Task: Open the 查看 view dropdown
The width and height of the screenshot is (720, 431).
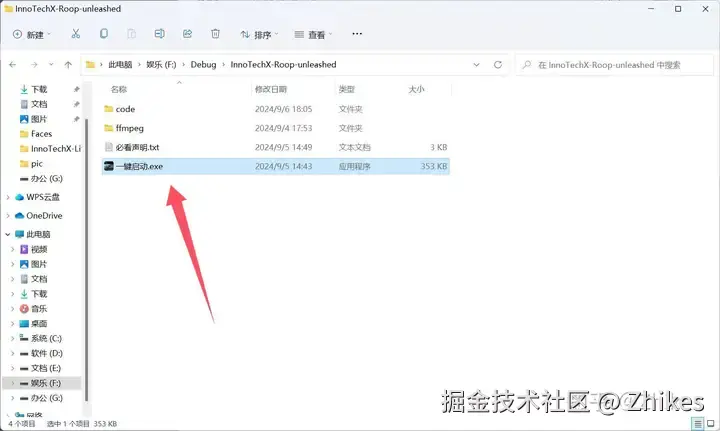Action: tap(313, 34)
